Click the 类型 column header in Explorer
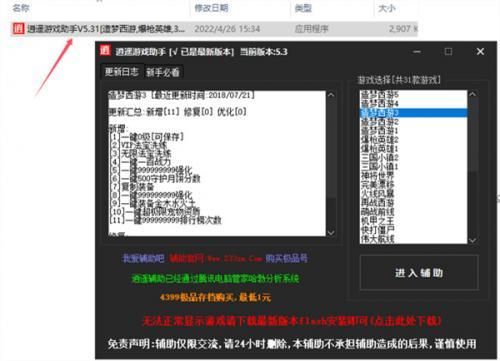 [x=303, y=8]
